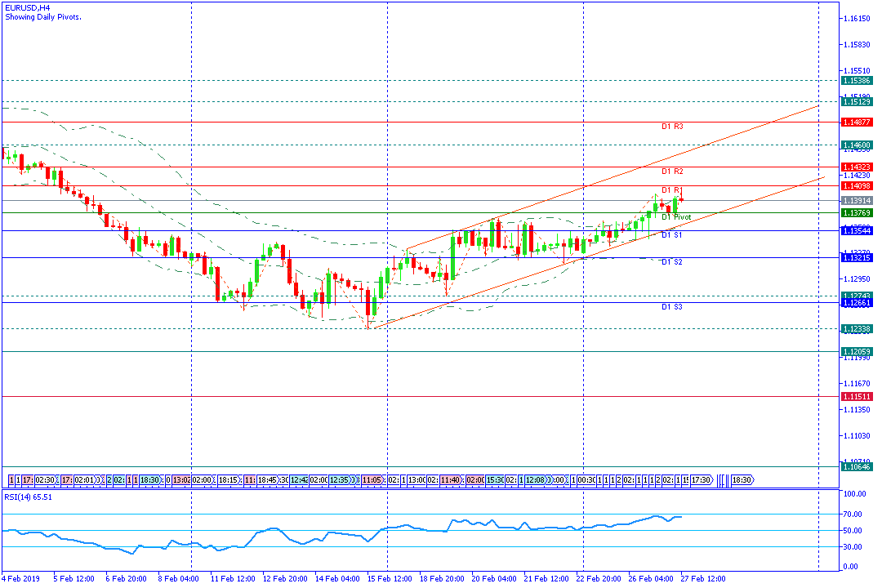Select the 1.10646 price level tag

click(x=857, y=466)
